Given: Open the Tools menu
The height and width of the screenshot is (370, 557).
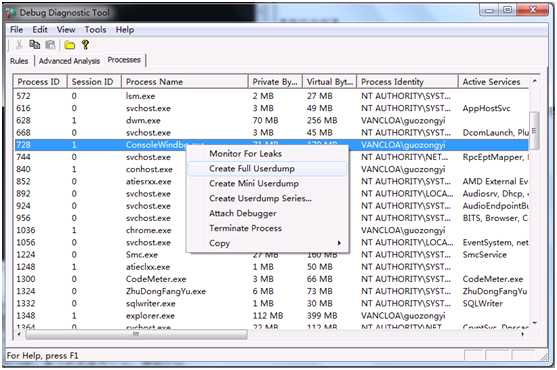Looking at the screenshot, I should (95, 30).
